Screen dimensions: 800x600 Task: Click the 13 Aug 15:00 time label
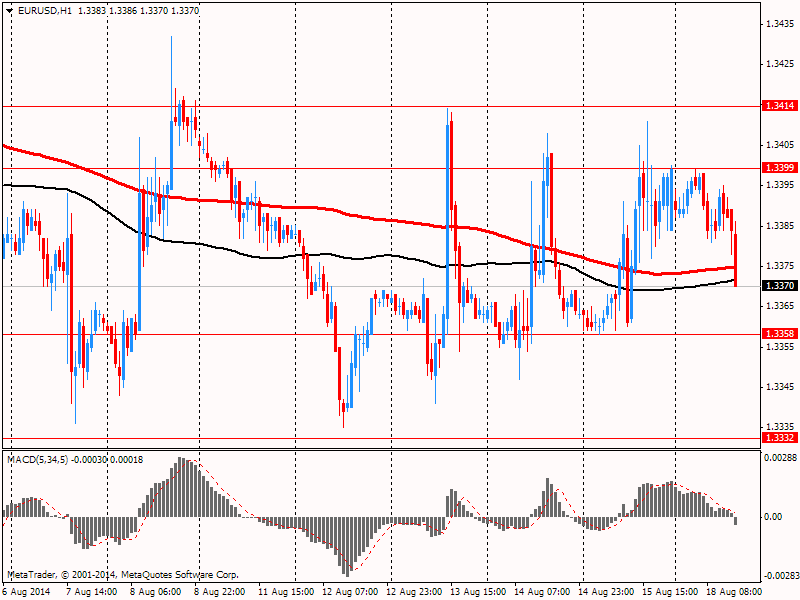[478, 592]
